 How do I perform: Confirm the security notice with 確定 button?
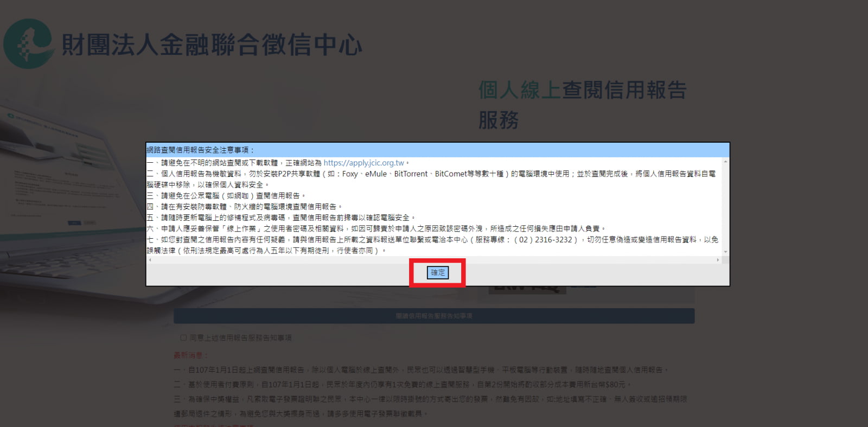[437, 272]
